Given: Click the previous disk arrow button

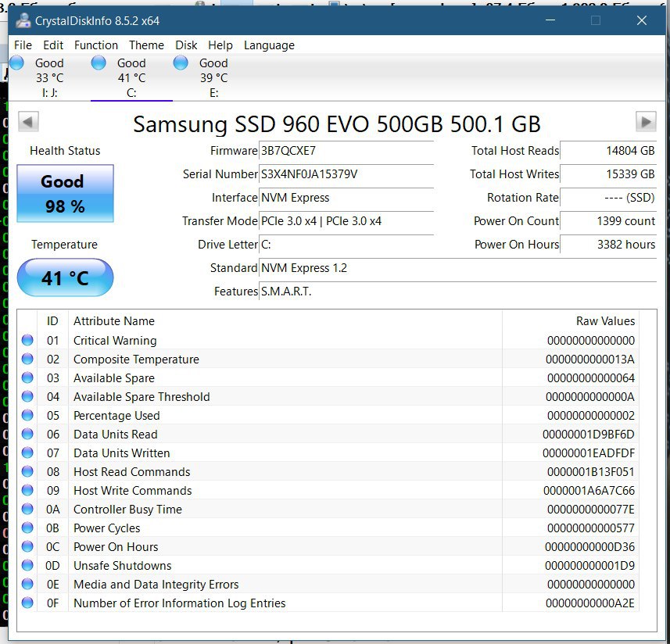Looking at the screenshot, I should click(28, 122).
